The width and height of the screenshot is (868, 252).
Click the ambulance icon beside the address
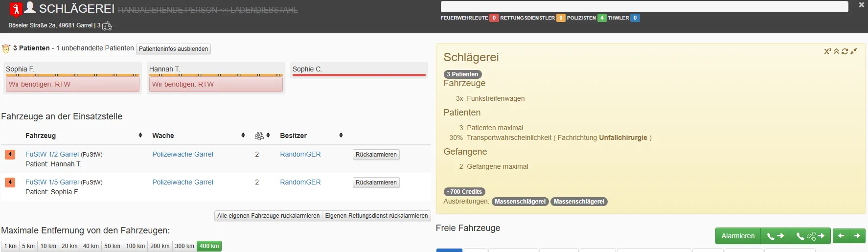[107, 26]
